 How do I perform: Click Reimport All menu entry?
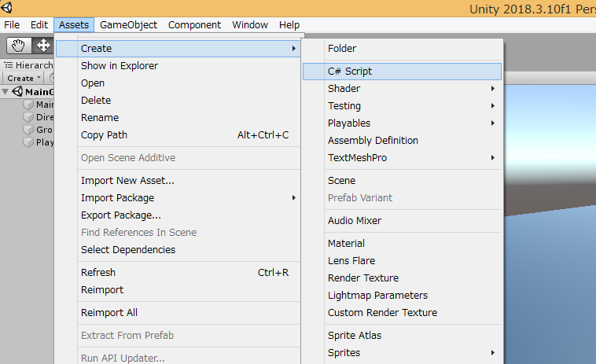(x=178, y=313)
